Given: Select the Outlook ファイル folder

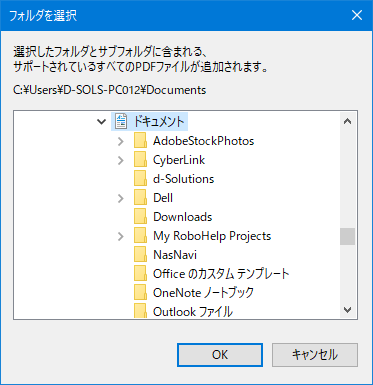Looking at the screenshot, I should pos(193,312).
